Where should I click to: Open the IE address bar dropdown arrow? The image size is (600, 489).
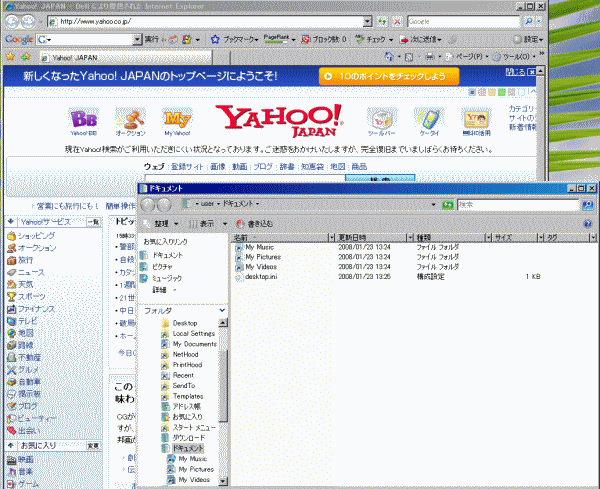pyautogui.click(x=367, y=21)
